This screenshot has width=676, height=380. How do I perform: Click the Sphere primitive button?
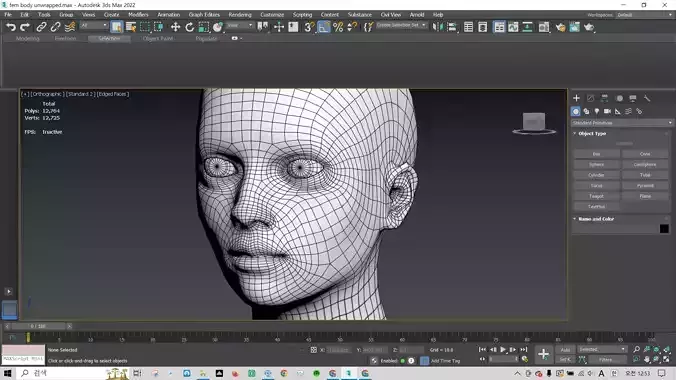596,164
